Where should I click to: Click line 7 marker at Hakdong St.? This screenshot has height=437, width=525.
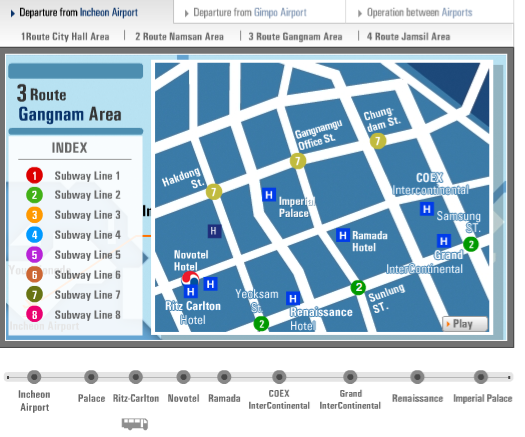214,192
